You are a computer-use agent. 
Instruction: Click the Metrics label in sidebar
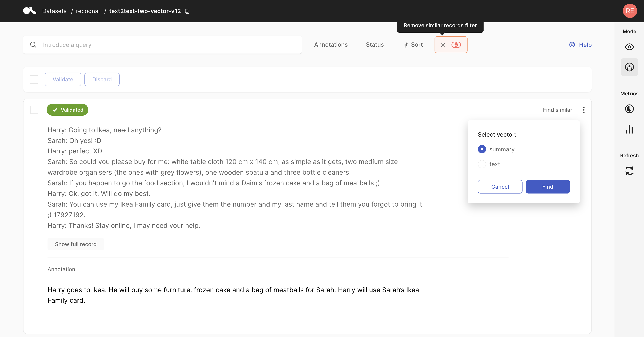click(629, 94)
